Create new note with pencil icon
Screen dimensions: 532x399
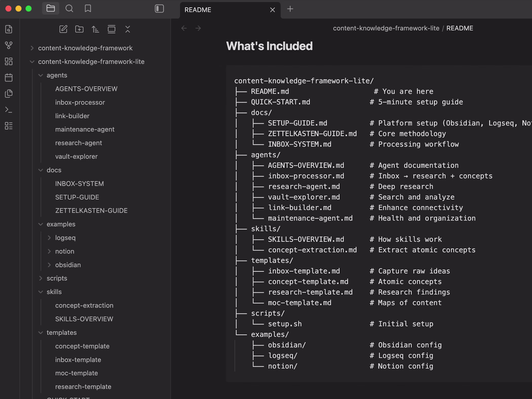(63, 29)
